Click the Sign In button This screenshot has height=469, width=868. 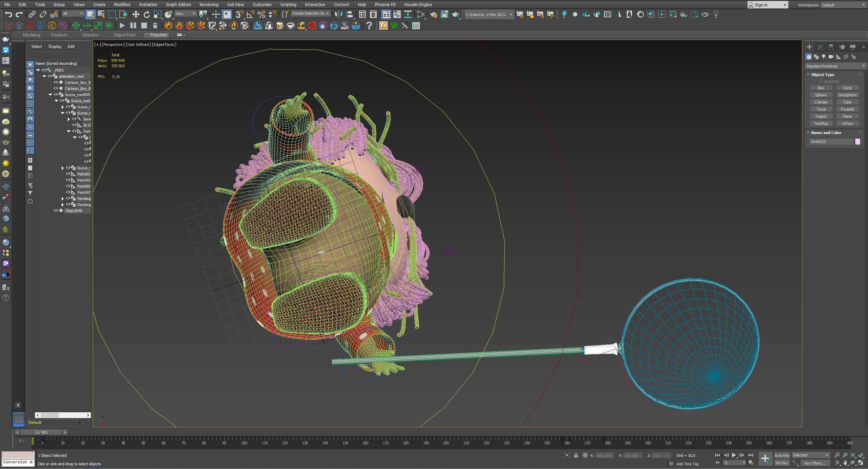point(768,5)
